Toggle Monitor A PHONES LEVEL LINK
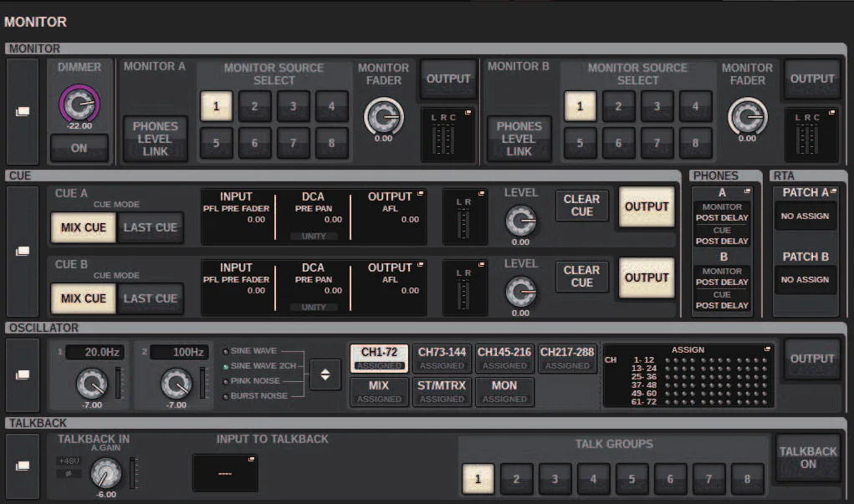This screenshot has height=504, width=854. click(x=156, y=139)
